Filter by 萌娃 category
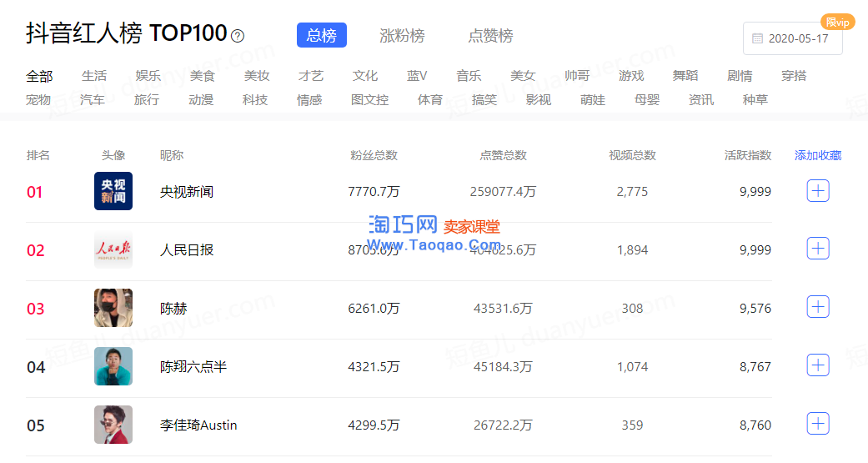 pyautogui.click(x=593, y=99)
